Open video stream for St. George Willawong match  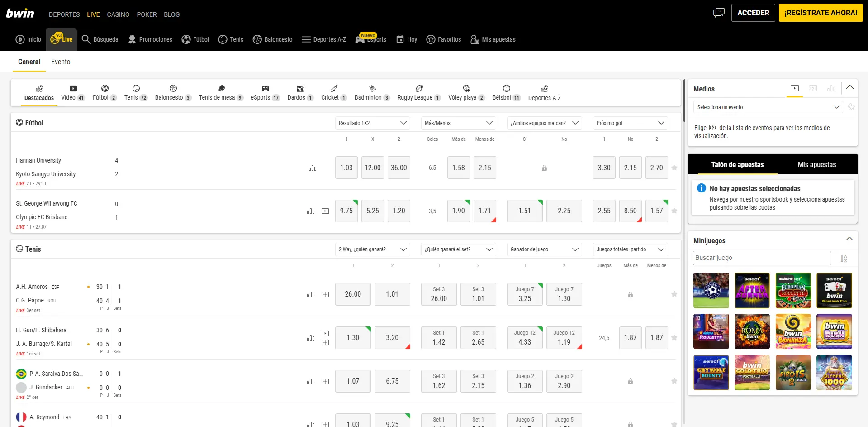point(325,211)
